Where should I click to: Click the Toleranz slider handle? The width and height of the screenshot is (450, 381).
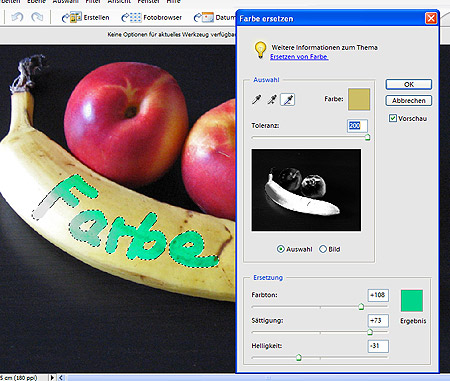point(367,137)
